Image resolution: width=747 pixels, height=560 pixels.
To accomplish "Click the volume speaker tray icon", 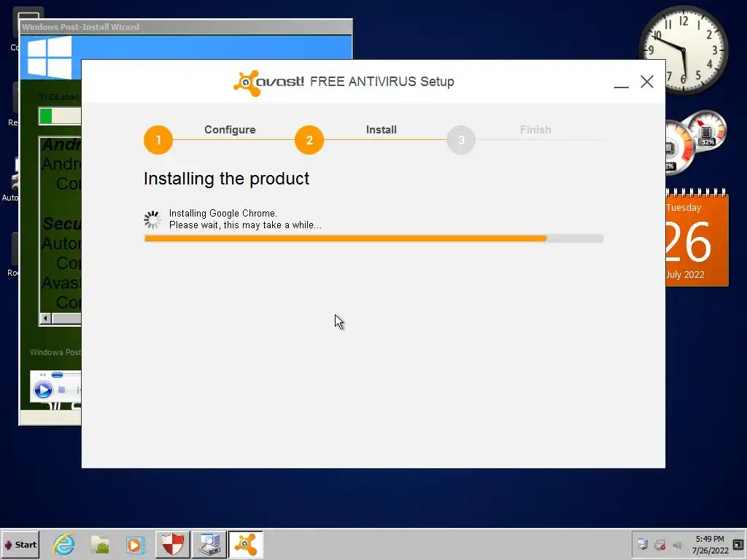I will (x=677, y=545).
